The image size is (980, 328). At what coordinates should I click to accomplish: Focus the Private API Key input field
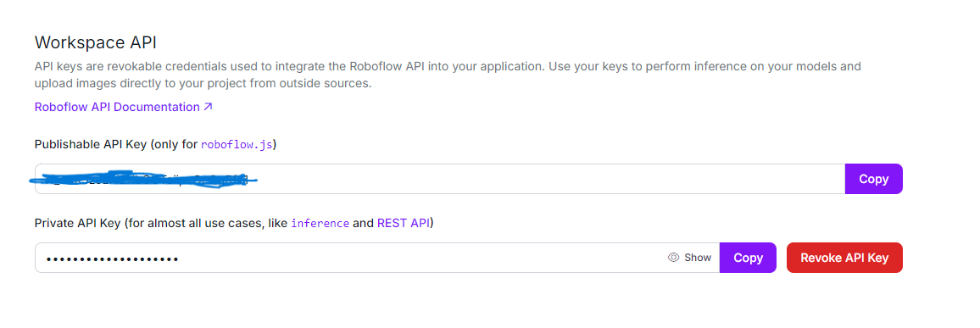(377, 258)
